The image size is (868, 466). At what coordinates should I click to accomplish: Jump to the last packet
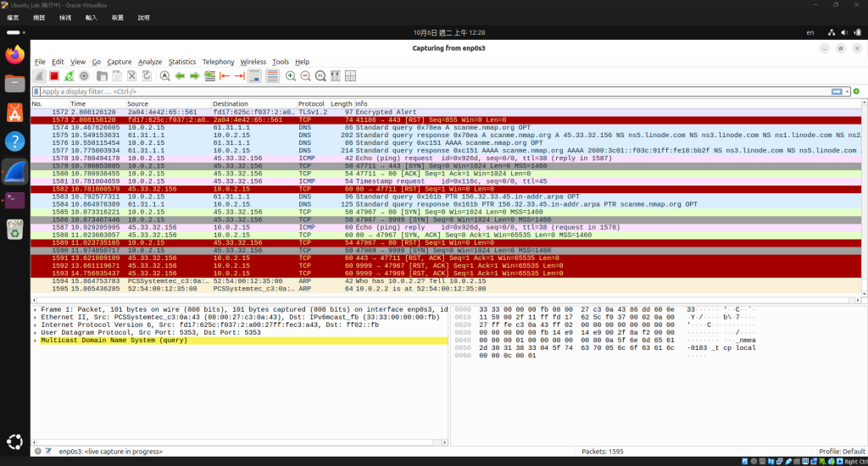pyautogui.click(x=240, y=75)
